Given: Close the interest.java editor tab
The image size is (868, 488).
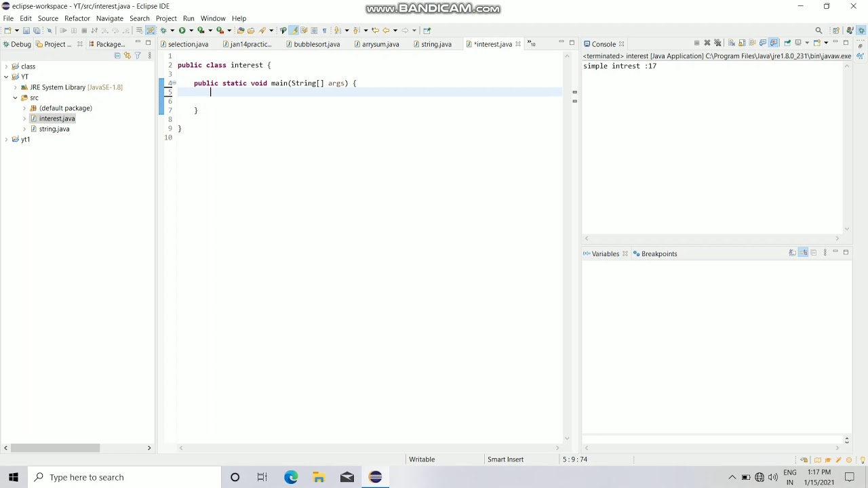Looking at the screenshot, I should [518, 44].
